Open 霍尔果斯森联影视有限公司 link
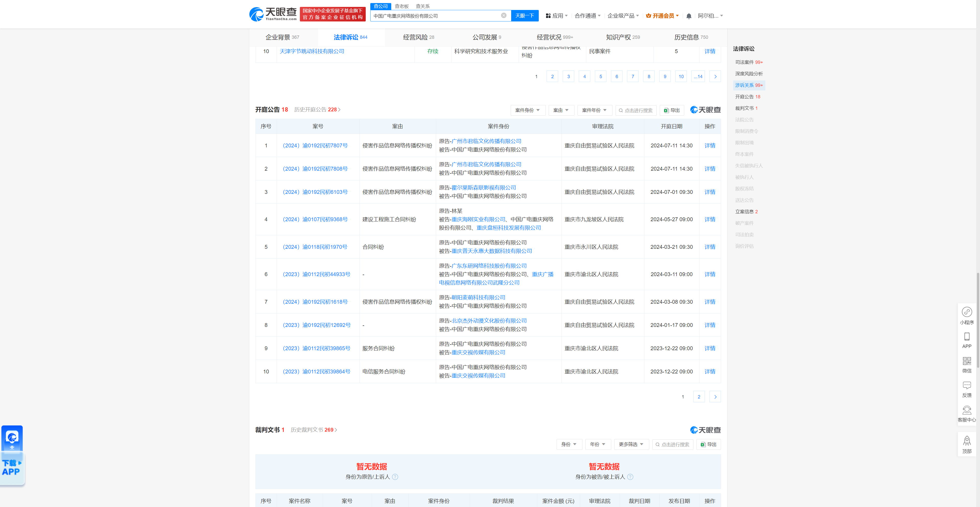The width and height of the screenshot is (980, 507). (x=484, y=188)
